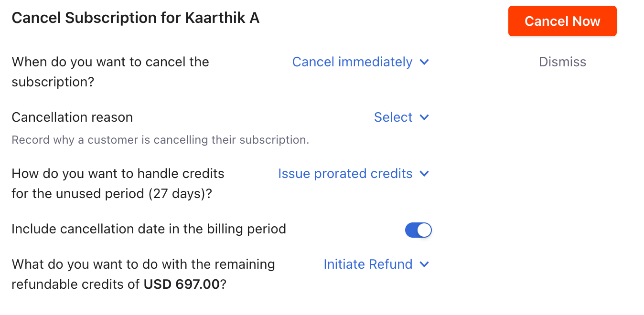Click the "Record why a customer is cancelling" hint
The height and width of the screenshot is (315, 644).
pyautogui.click(x=160, y=140)
